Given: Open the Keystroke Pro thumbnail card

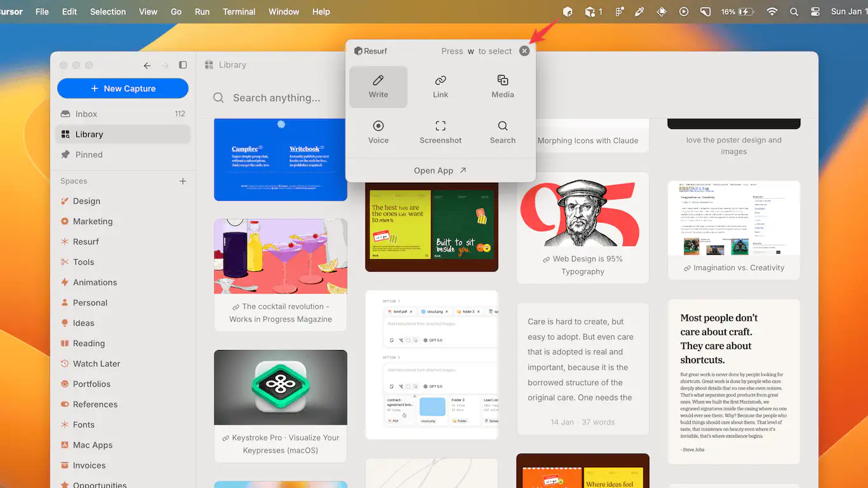Looking at the screenshot, I should pyautogui.click(x=280, y=387).
